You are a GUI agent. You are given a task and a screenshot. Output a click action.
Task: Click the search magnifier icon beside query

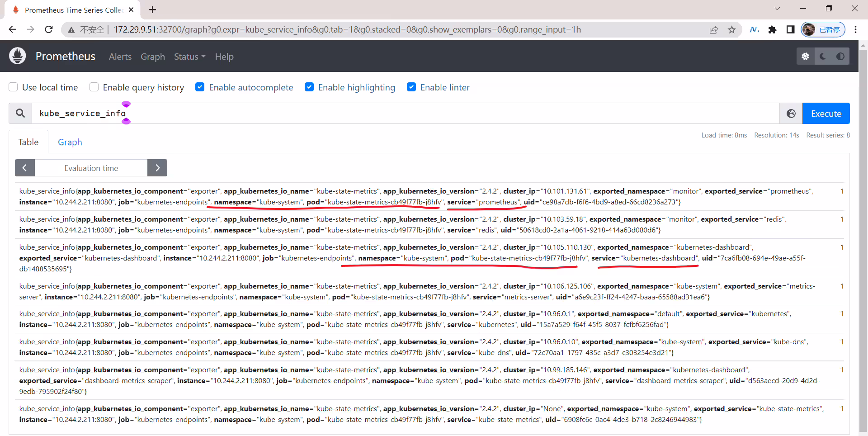point(20,113)
